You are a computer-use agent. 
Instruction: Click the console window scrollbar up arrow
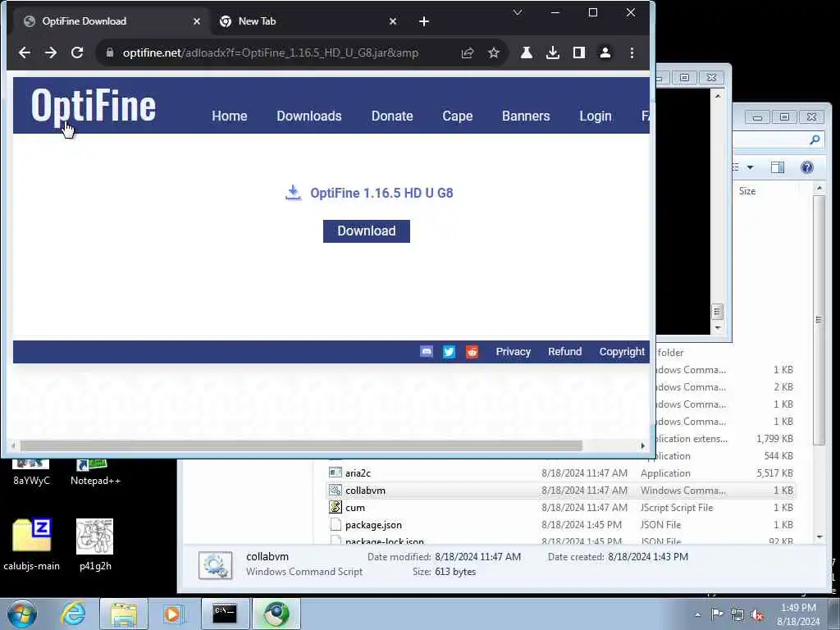pyautogui.click(x=718, y=96)
